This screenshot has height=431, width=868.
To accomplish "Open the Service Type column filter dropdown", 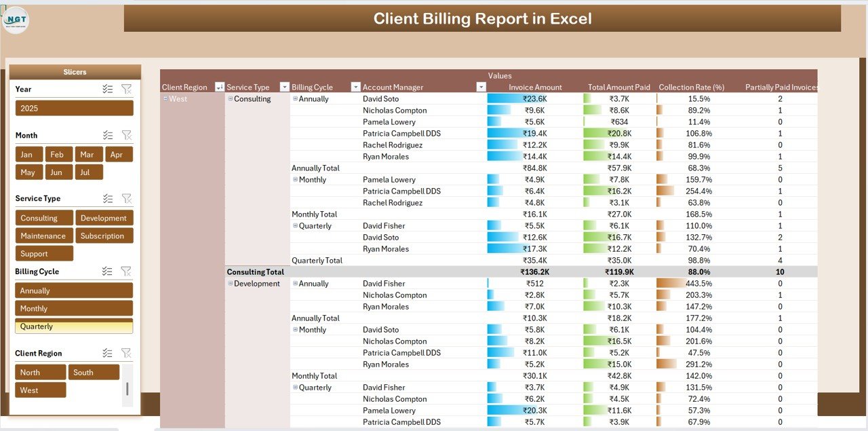I will (285, 87).
